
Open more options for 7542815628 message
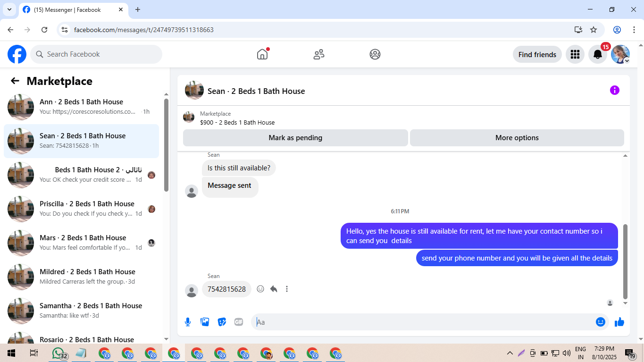pyautogui.click(x=287, y=289)
